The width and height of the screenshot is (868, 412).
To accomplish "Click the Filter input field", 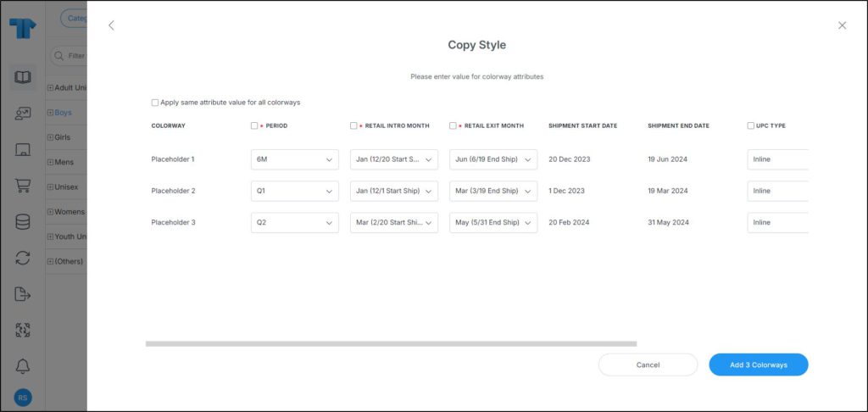I will click(x=70, y=56).
